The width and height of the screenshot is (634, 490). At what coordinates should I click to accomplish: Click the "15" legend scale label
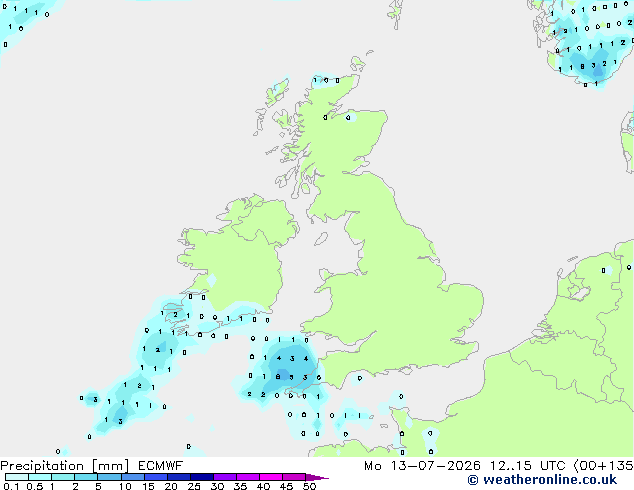tap(148, 486)
